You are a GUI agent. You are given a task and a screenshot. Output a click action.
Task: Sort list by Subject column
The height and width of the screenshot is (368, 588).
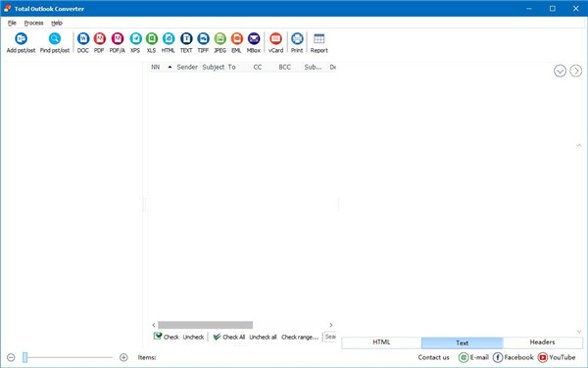coord(214,67)
